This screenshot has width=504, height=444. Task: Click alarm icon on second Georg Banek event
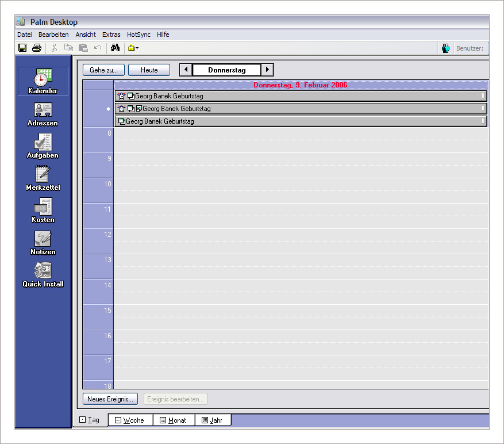[121, 109]
